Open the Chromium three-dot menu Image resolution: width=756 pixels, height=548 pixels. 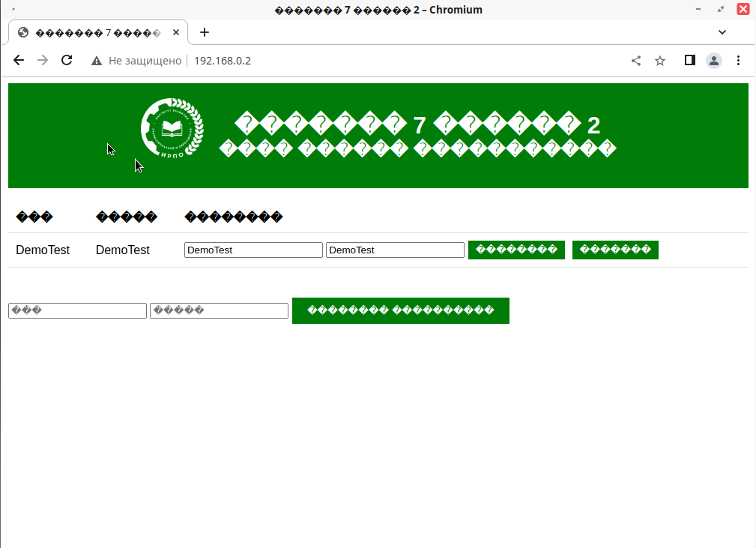738,61
